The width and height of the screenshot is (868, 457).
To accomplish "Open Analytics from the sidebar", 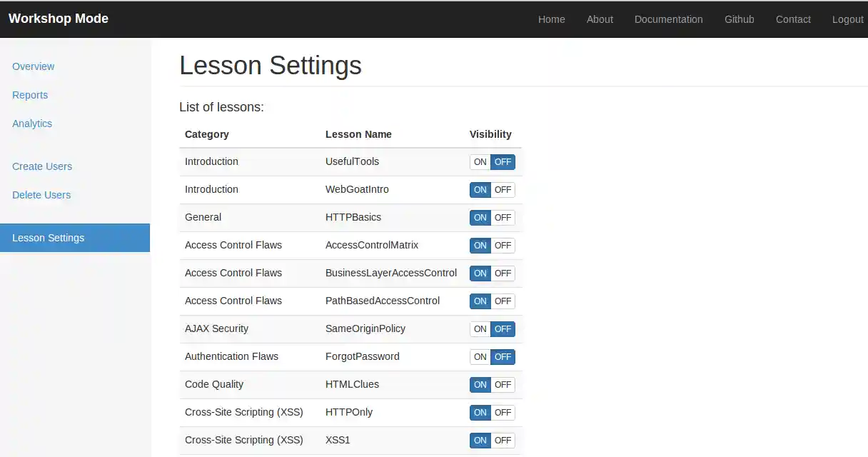I will 32,124.
